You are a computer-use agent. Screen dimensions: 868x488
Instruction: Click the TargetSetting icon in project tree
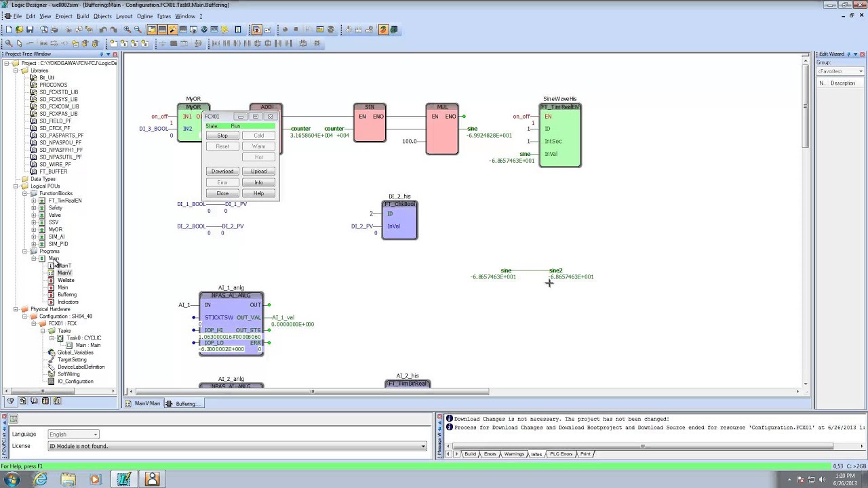click(x=51, y=360)
